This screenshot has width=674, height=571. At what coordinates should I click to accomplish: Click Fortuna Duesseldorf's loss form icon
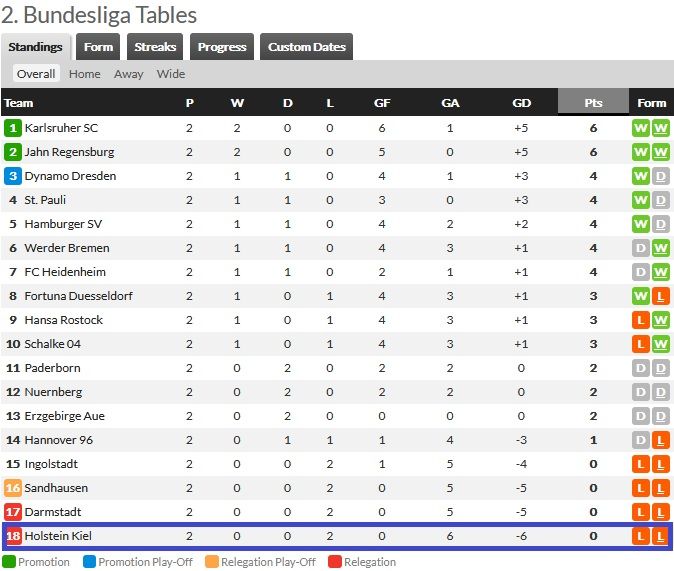coord(660,296)
